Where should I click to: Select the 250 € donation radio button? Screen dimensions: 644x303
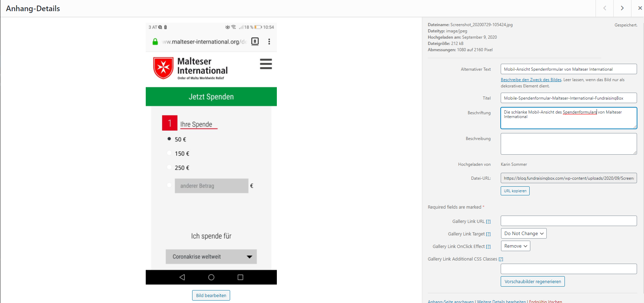pyautogui.click(x=169, y=167)
